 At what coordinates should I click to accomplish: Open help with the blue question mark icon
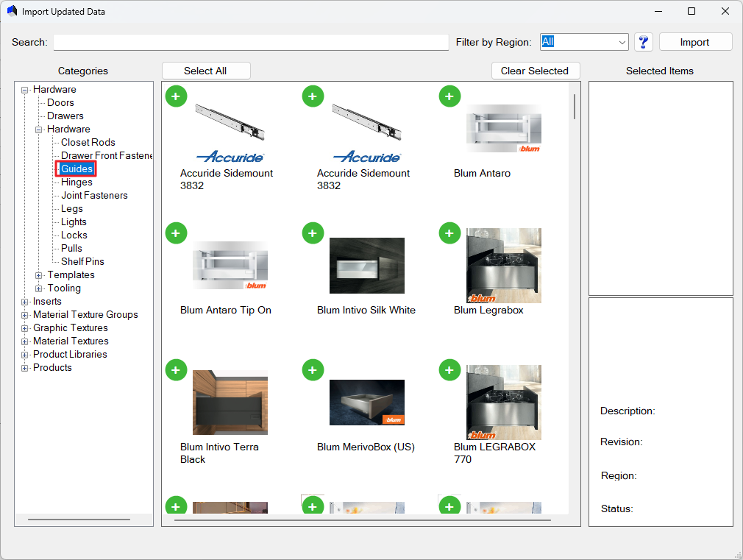pyautogui.click(x=643, y=42)
